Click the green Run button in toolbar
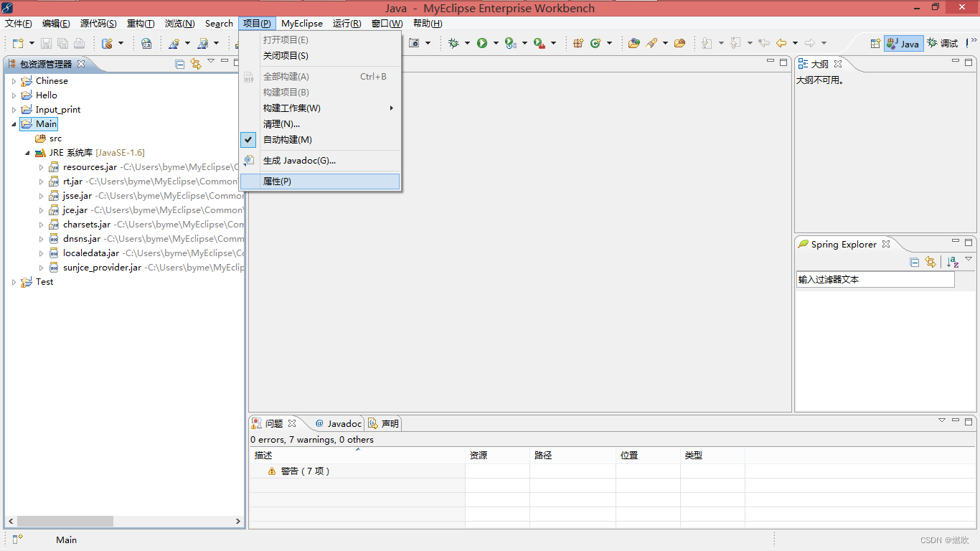Screen dimensions: 980x551 [482, 43]
